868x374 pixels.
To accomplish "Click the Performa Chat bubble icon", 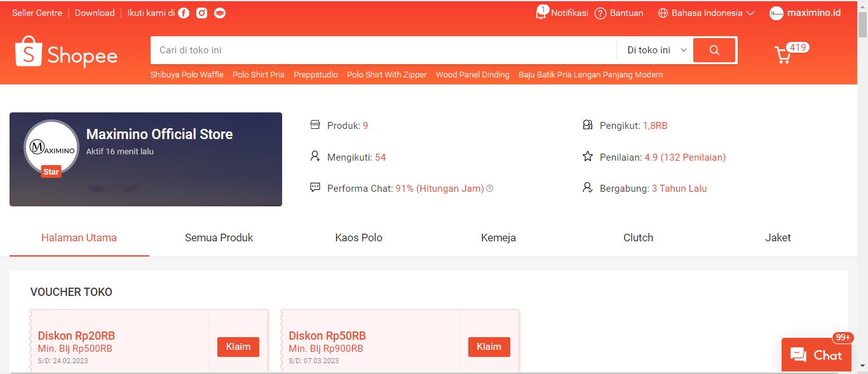I will click(x=315, y=188).
